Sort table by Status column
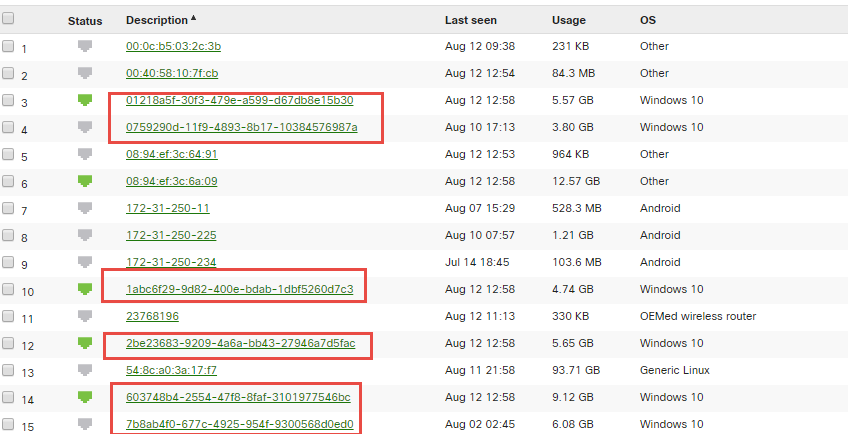Image resolution: width=848 pixels, height=434 pixels. point(85,21)
